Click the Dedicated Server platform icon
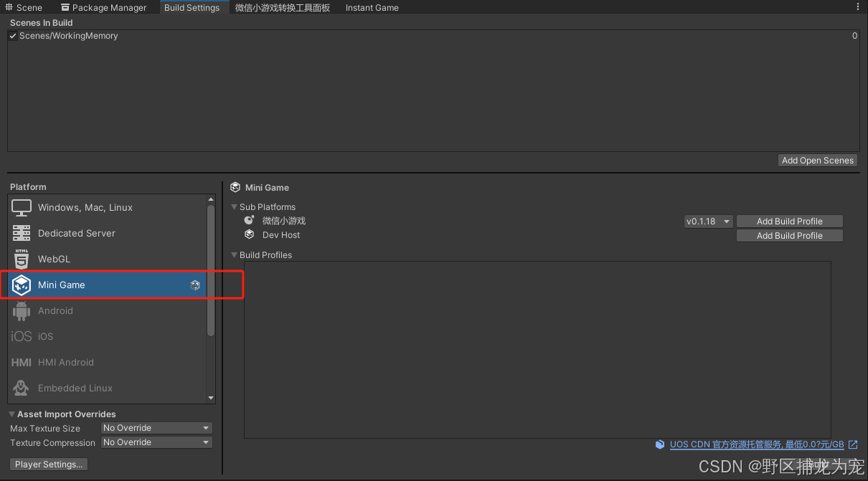868x481 pixels. pos(22,233)
